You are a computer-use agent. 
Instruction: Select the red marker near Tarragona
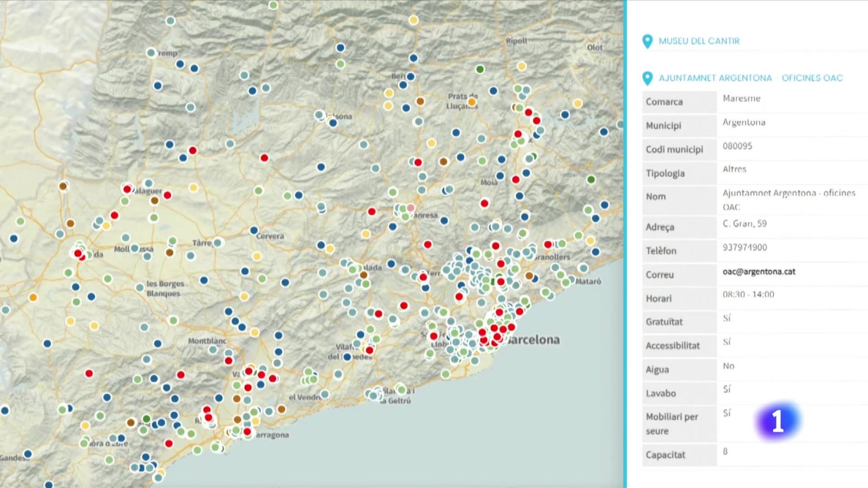(247, 432)
